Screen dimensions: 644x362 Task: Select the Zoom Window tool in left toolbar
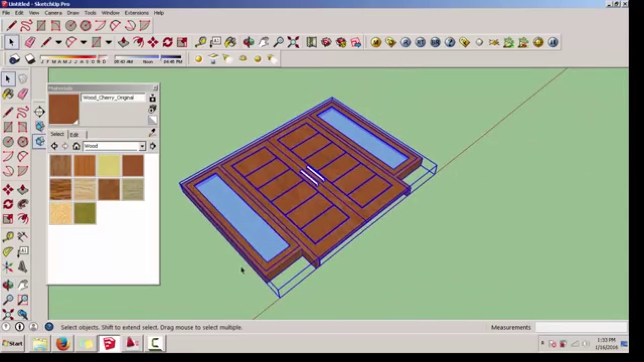23,300
